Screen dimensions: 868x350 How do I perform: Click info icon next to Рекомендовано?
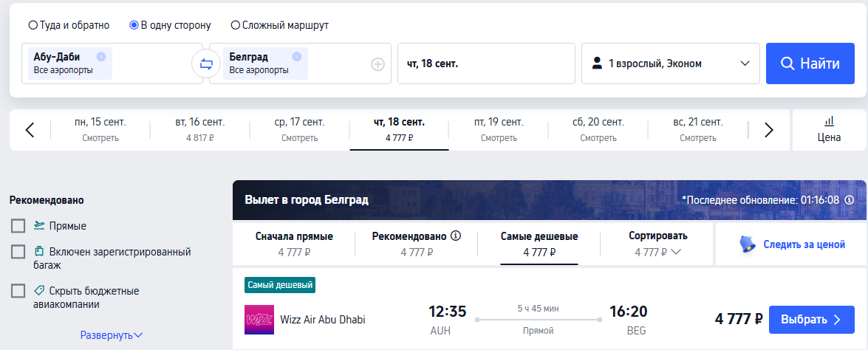[x=456, y=236]
